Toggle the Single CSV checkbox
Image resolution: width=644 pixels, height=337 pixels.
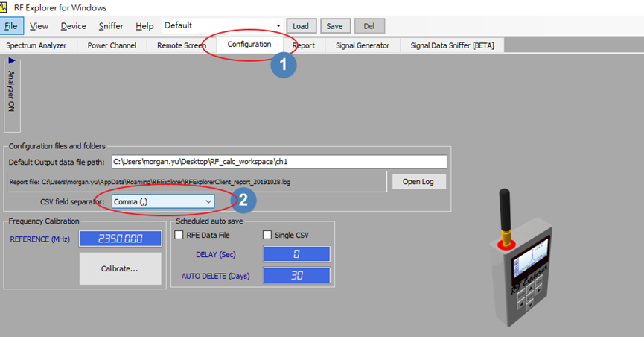point(267,236)
